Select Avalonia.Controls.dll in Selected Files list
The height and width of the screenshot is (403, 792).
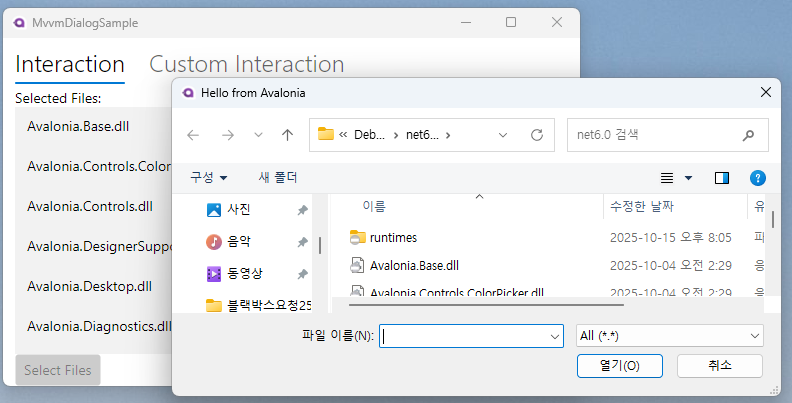(90, 207)
